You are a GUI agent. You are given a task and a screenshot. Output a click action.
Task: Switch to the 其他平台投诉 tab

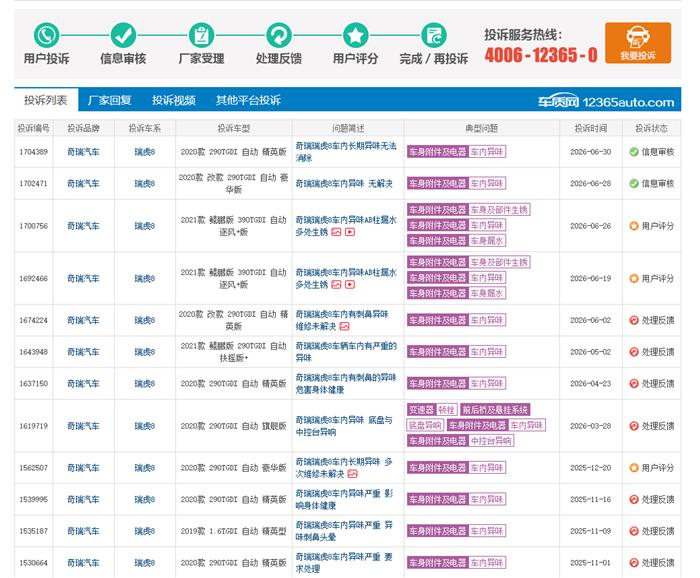click(x=248, y=100)
